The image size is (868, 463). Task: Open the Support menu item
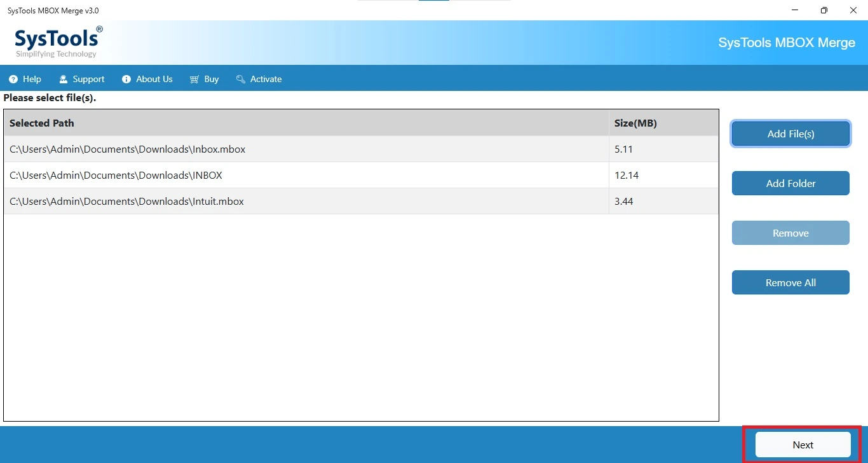coord(81,79)
